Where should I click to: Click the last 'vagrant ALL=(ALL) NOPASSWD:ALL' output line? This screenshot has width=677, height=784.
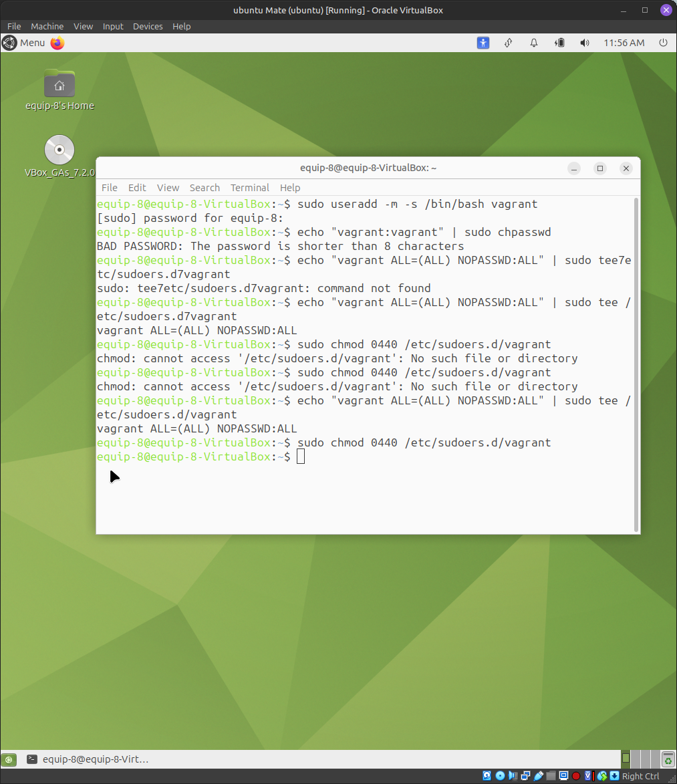point(196,428)
